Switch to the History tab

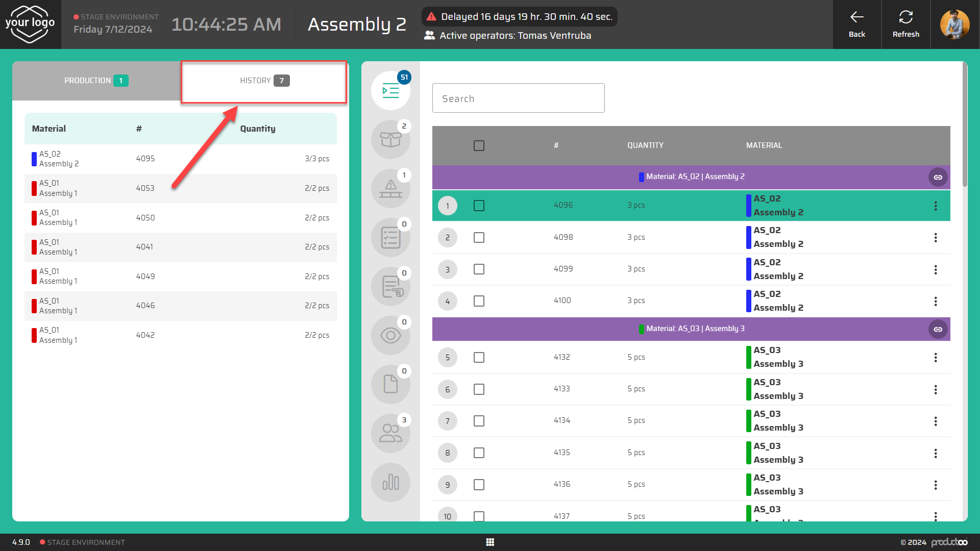(264, 81)
